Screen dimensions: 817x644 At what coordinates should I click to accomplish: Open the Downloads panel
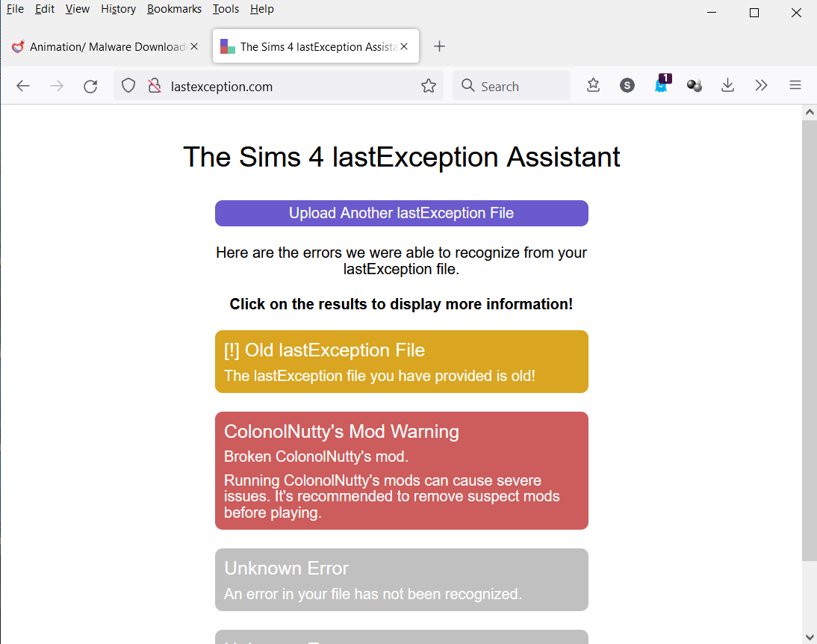(x=727, y=85)
